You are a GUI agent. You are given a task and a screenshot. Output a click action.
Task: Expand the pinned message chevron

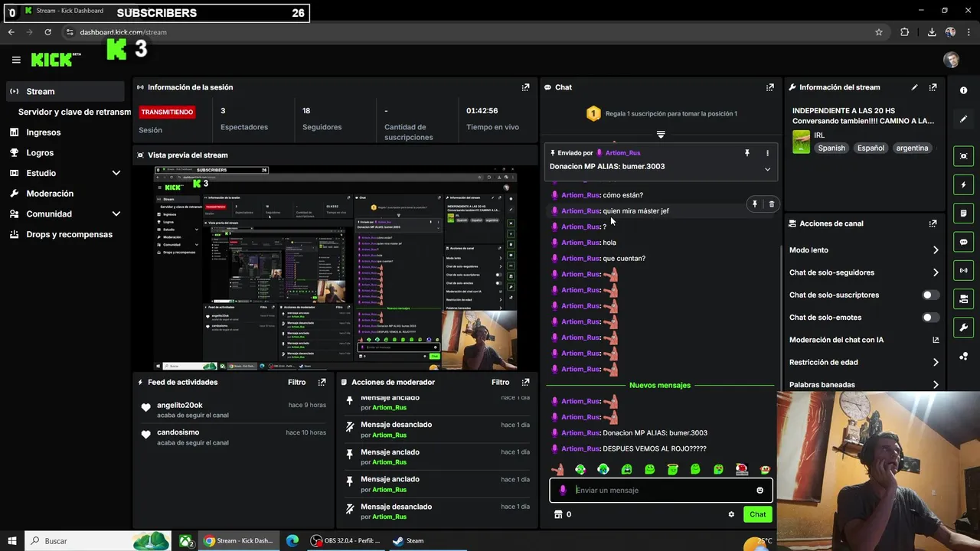(x=767, y=169)
